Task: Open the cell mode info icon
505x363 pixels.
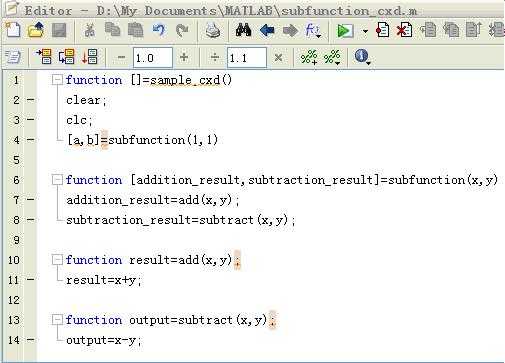Action: (362, 57)
